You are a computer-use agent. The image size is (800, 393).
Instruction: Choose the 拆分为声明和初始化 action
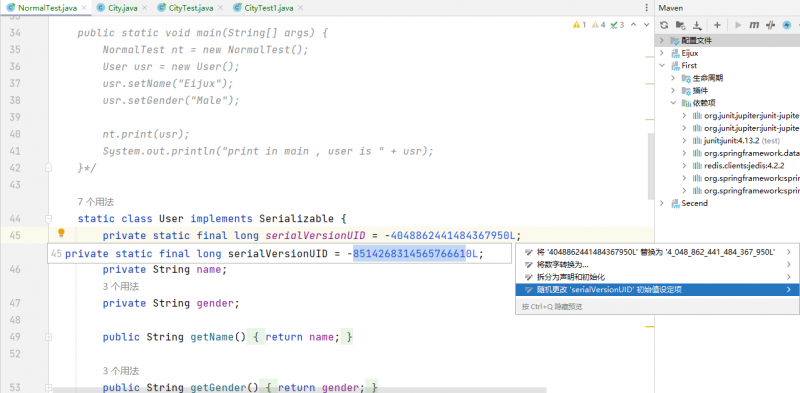(x=657, y=277)
